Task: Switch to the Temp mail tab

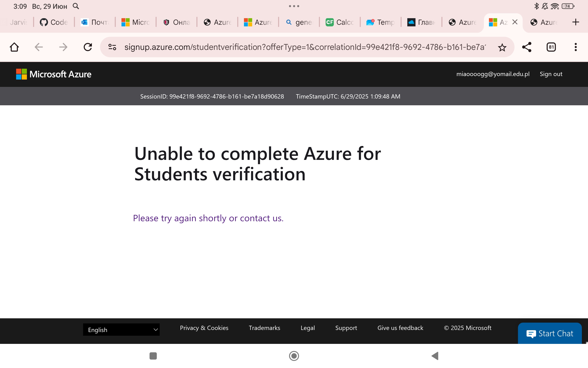Action: [x=380, y=22]
